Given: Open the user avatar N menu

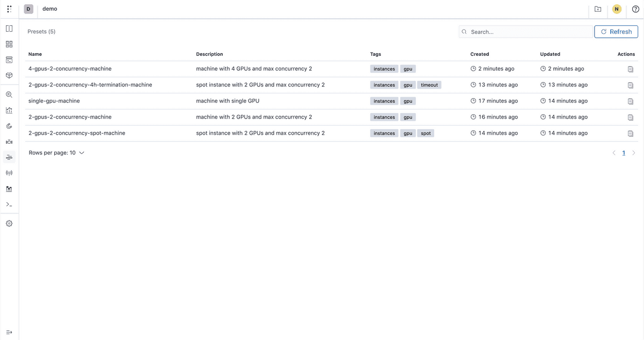Looking at the screenshot, I should pos(617,9).
